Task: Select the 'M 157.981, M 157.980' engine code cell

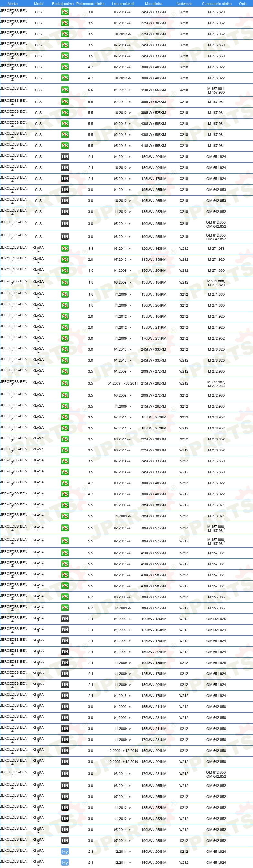Action: (216, 90)
